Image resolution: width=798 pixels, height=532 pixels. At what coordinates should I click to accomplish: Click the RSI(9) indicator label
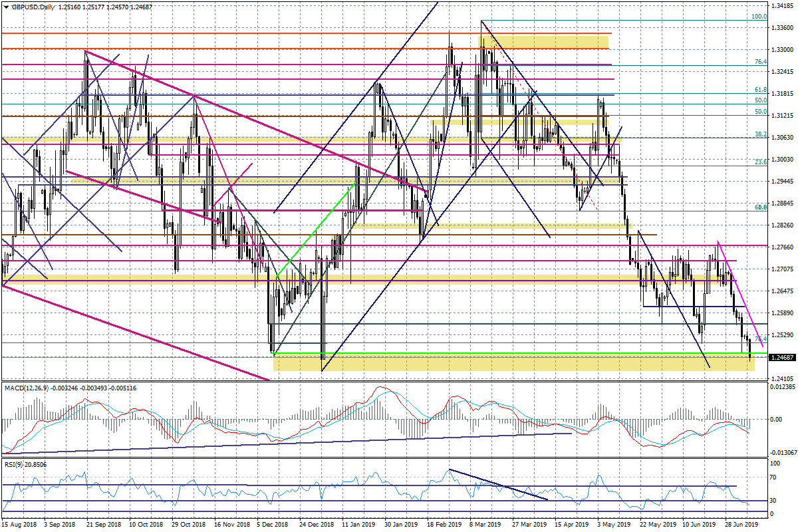pyautogui.click(x=13, y=464)
